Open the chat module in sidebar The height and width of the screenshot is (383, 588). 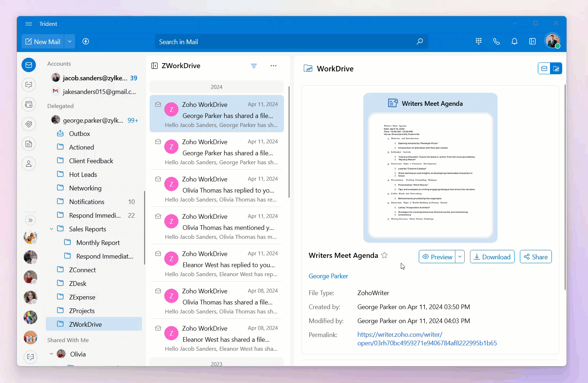[29, 85]
